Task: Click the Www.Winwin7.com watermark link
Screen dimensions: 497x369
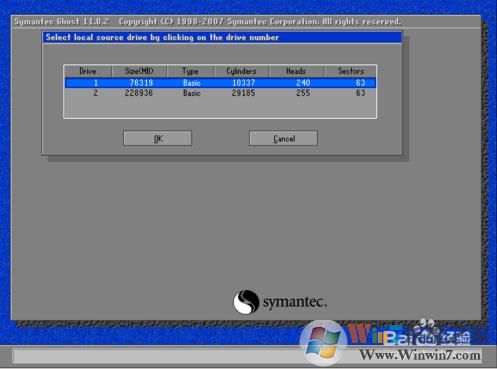Action: [420, 355]
